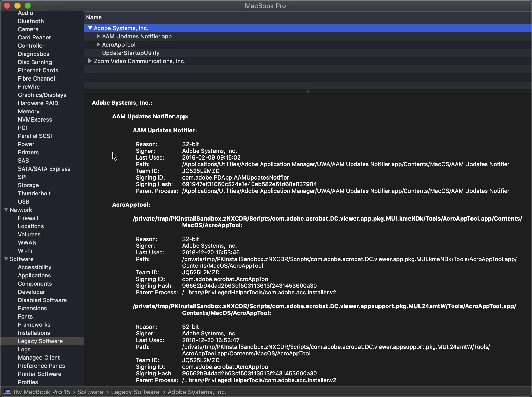Click the green zoom window button
532x397 pixels.
click(28, 6)
